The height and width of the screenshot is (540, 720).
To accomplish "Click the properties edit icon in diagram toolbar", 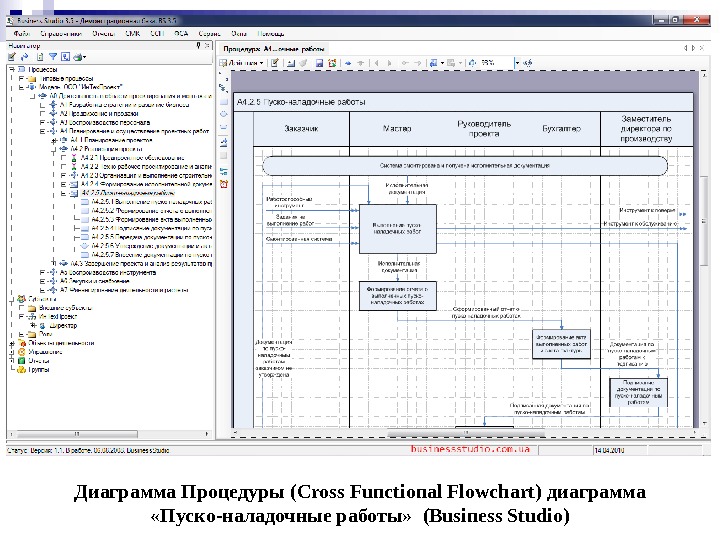I will pyautogui.click(x=275, y=63).
